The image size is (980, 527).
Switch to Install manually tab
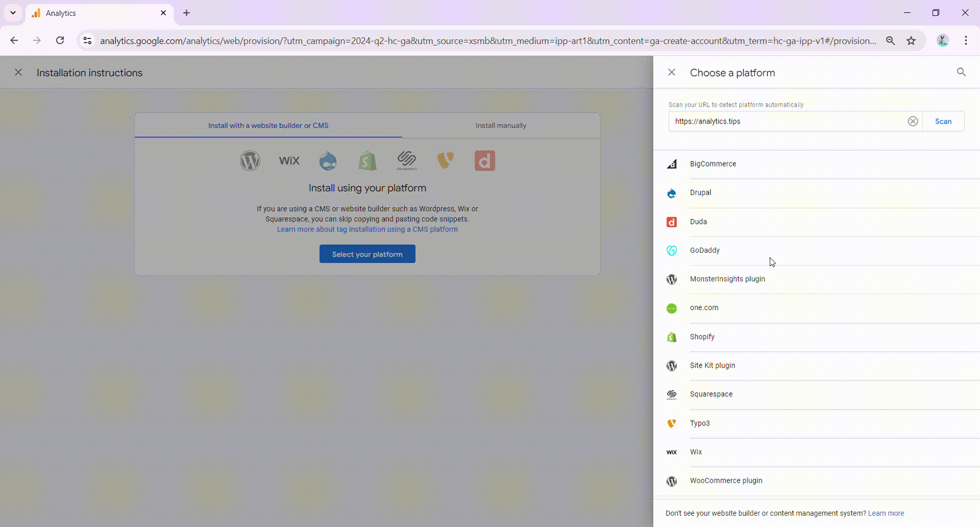[x=501, y=126]
